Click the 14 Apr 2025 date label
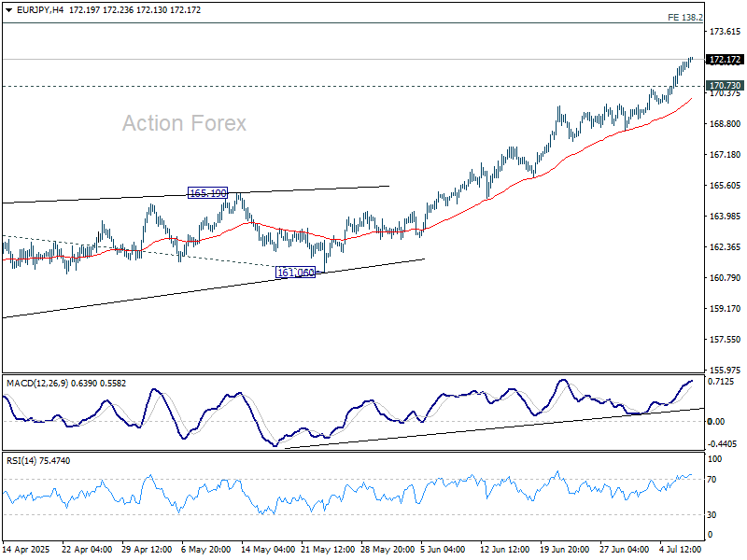The width and height of the screenshot is (747, 560). (28, 548)
